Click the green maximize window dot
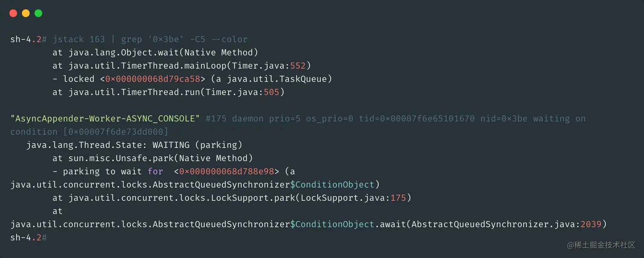This screenshot has height=258, width=644. [38, 13]
